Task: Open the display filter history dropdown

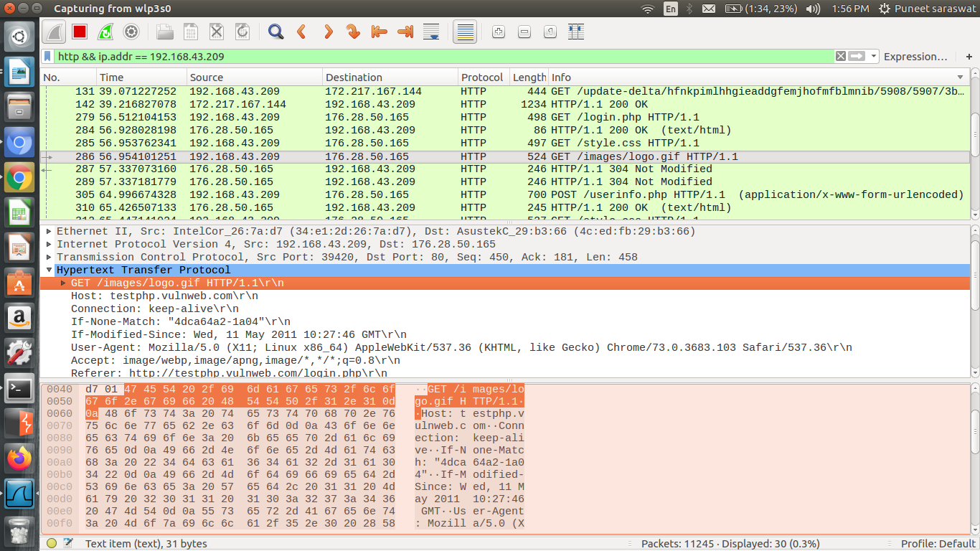Action: (873, 57)
